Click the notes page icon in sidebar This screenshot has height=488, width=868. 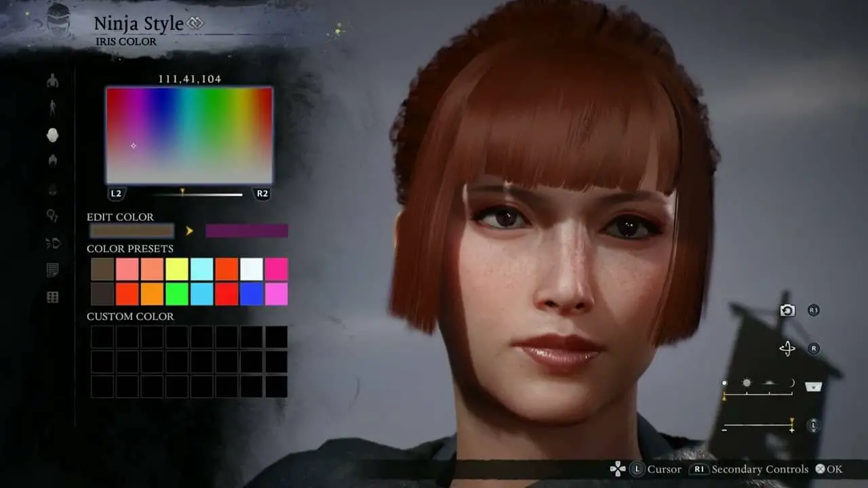[x=52, y=270]
